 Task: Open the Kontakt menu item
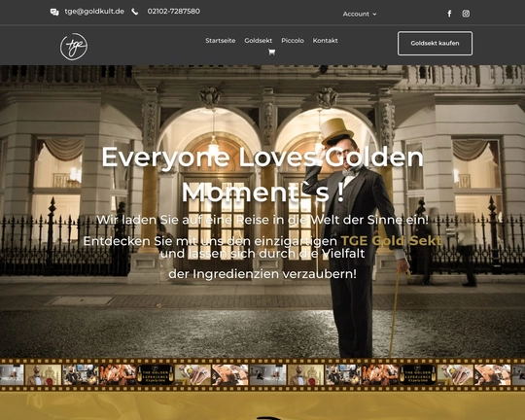325,41
